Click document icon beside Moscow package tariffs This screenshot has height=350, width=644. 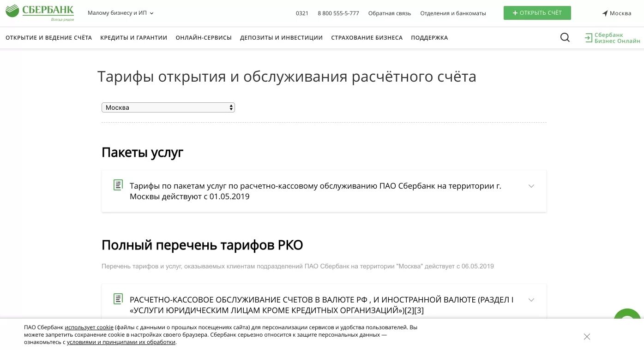[118, 185]
